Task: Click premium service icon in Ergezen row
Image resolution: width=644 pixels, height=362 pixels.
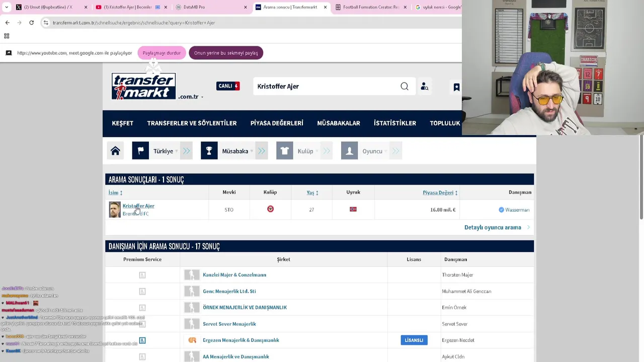Action: pos(142,340)
